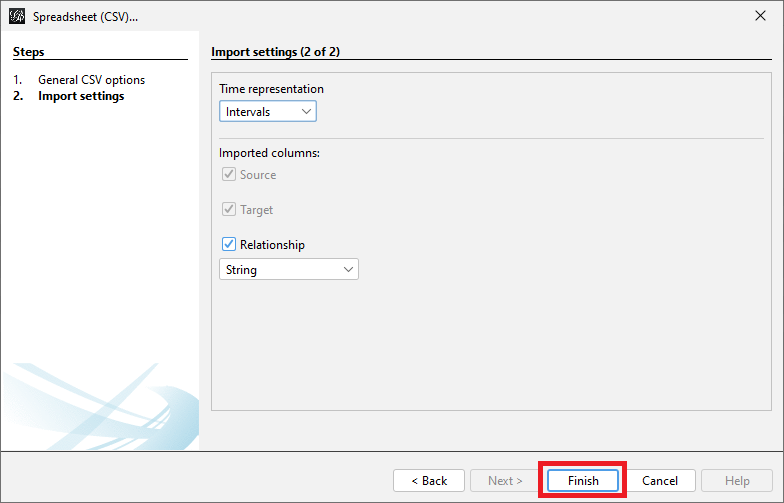This screenshot has height=503, width=784.
Task: Click the blue decorative graphic in the sidebar
Action: [100, 405]
